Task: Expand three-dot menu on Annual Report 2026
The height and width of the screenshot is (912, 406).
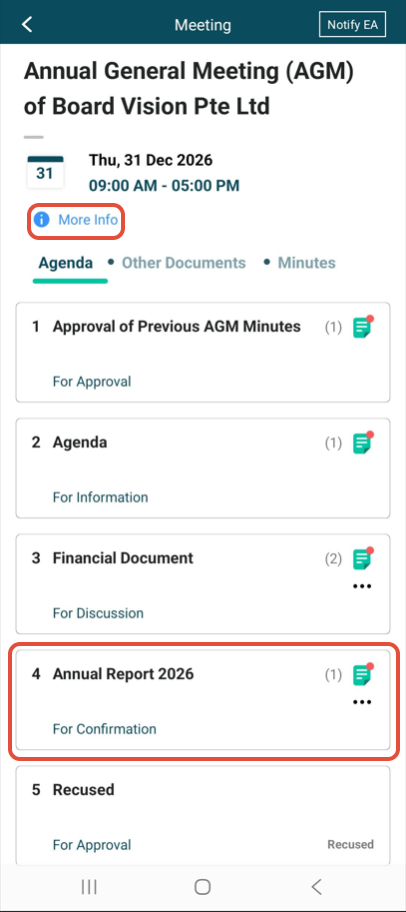Action: [x=362, y=702]
